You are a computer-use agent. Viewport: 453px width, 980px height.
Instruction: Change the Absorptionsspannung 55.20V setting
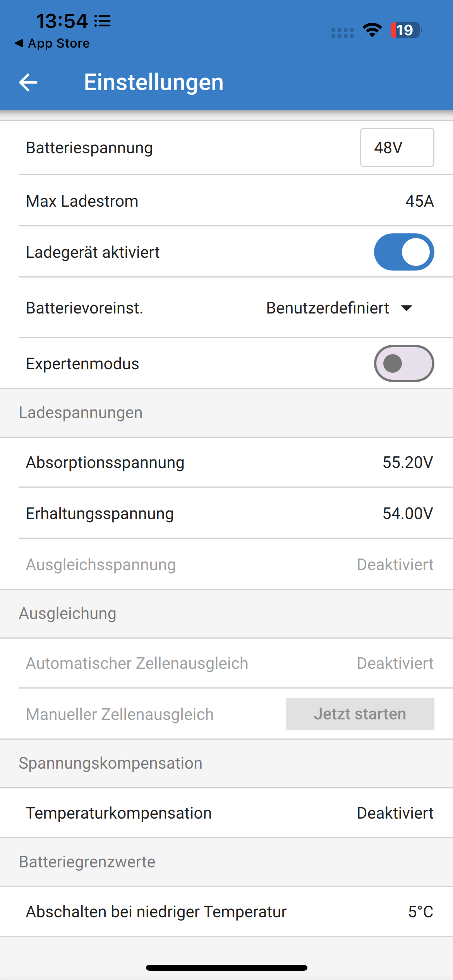408,463
